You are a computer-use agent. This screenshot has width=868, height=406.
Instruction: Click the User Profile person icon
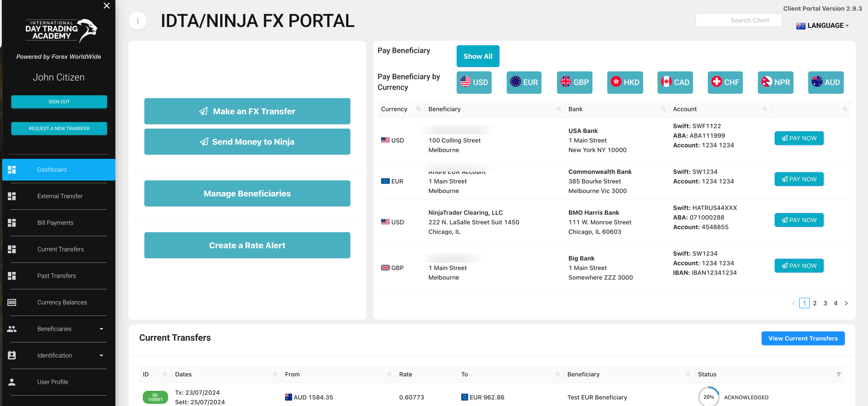point(12,382)
